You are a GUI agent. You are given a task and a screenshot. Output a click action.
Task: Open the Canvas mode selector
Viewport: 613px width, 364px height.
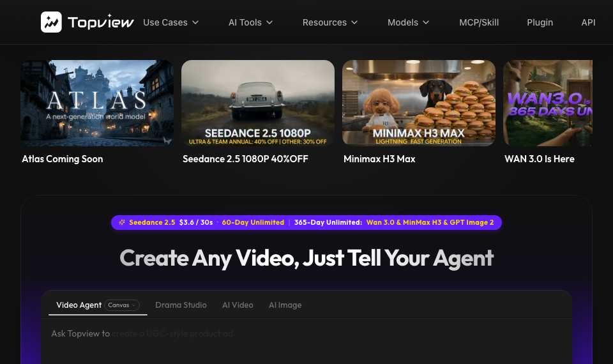tap(121, 305)
